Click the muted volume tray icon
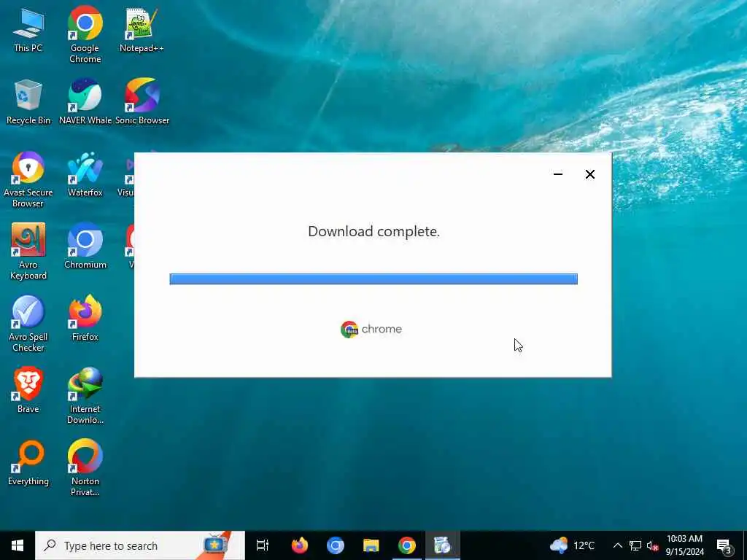Screen dimensions: 747x560 click(652, 545)
